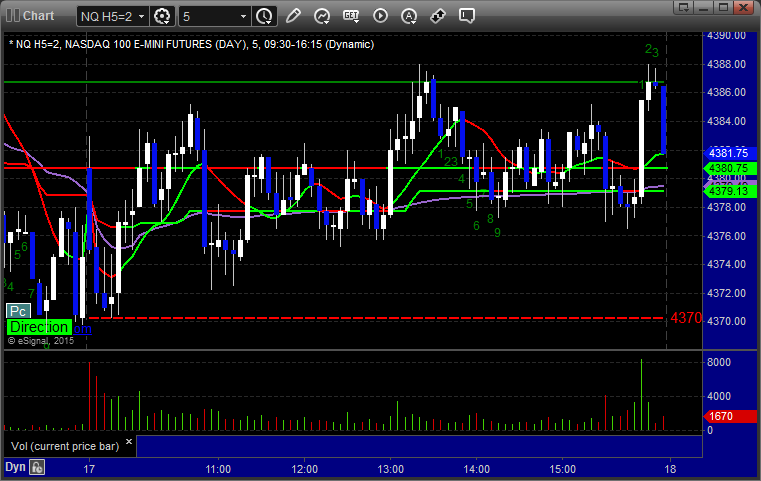Image resolution: width=761 pixels, height=481 pixels.
Task: Click the 4372.00 price scale label
Action: pos(727,293)
